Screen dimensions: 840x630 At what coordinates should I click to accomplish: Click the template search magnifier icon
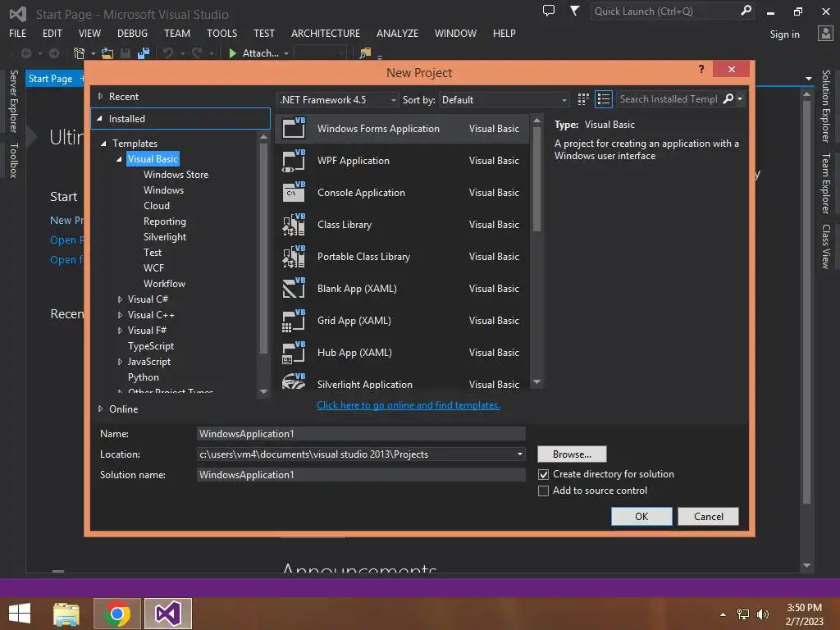(728, 98)
